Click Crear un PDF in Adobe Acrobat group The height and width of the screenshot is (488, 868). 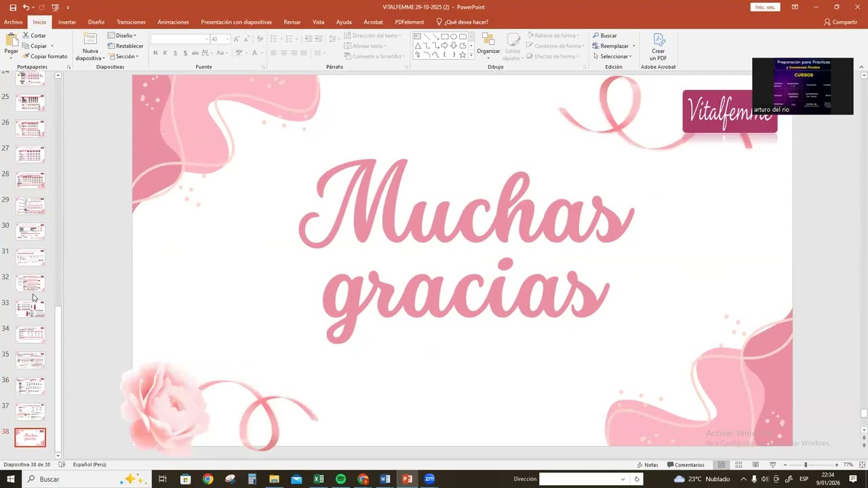658,46
